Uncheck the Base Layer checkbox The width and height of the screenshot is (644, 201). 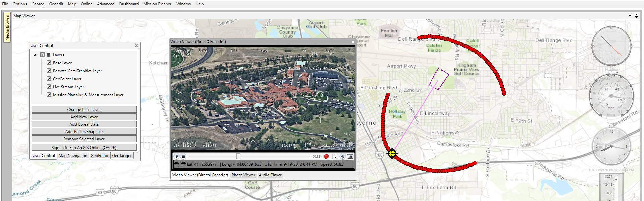tap(49, 63)
